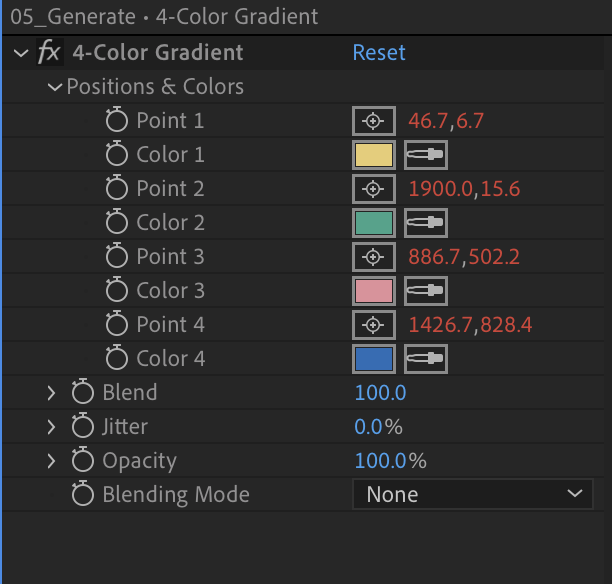The image size is (612, 584).
Task: Collapse the Positions & Colors group
Action: 55,87
